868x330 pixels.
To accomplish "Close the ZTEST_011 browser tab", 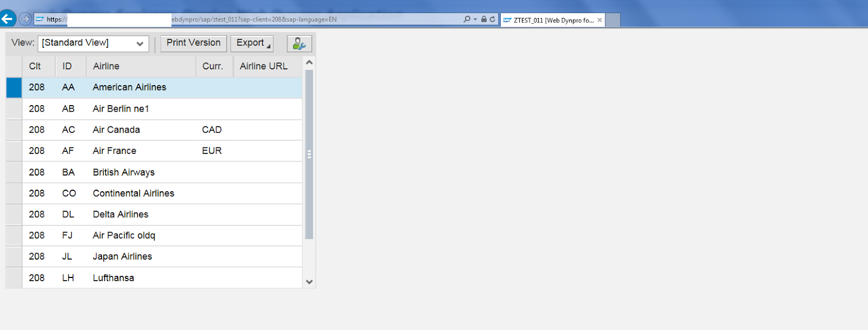I will pos(599,20).
